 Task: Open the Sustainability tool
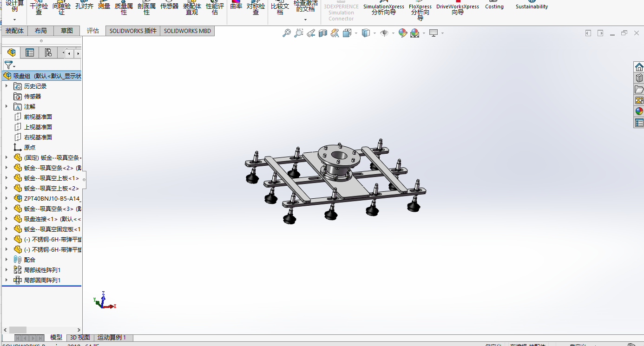532,6
